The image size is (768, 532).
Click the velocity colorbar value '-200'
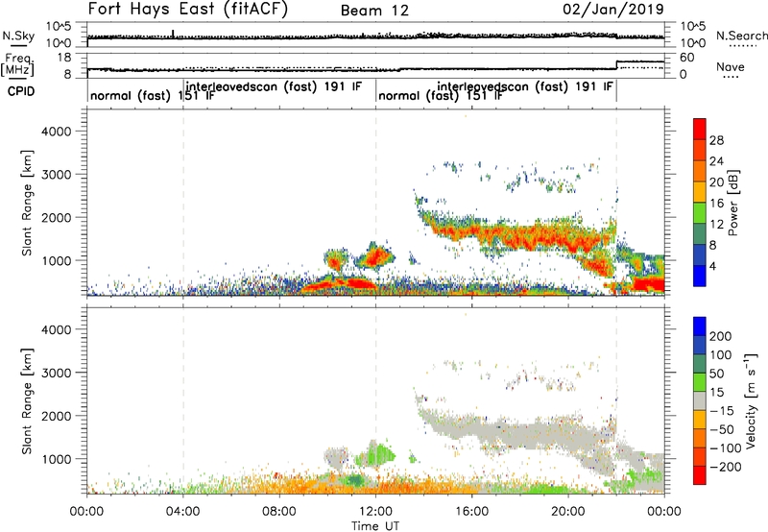(725, 467)
